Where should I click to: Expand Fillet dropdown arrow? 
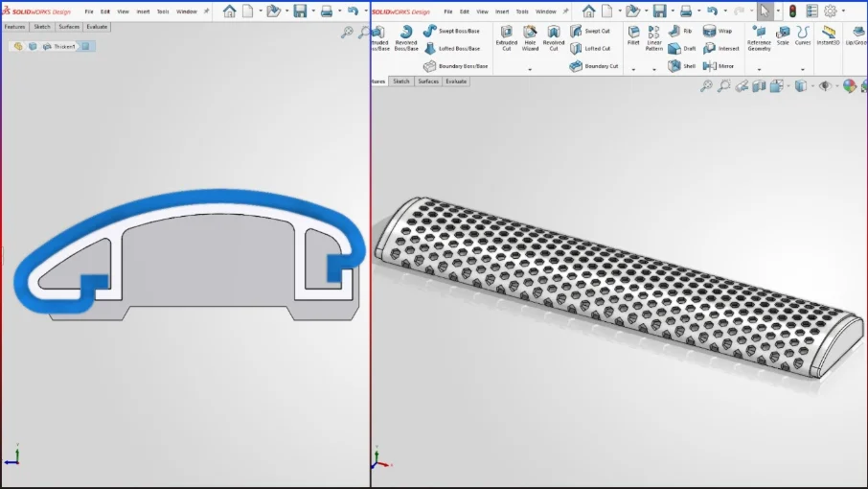(x=633, y=69)
